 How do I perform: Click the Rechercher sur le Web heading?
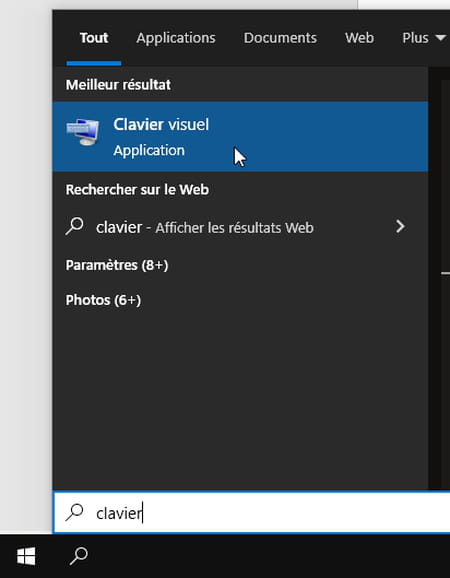(x=137, y=189)
